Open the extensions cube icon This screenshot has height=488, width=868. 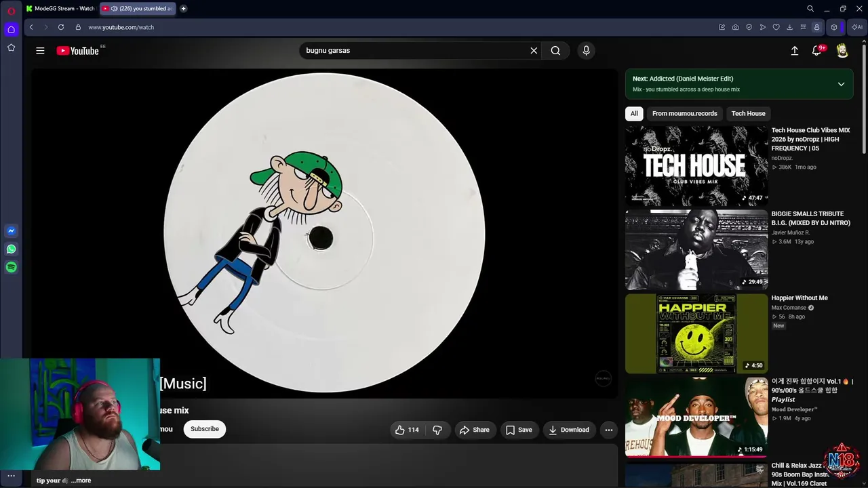click(x=834, y=27)
